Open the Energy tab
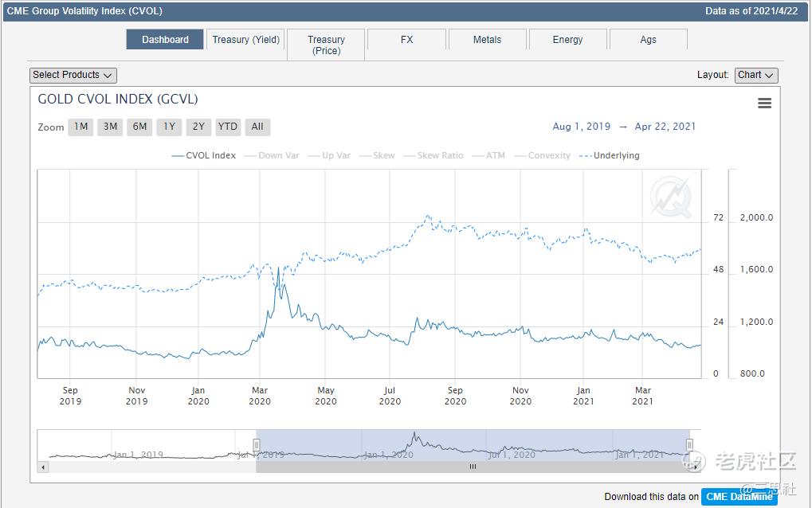The width and height of the screenshot is (812, 508). point(567,39)
